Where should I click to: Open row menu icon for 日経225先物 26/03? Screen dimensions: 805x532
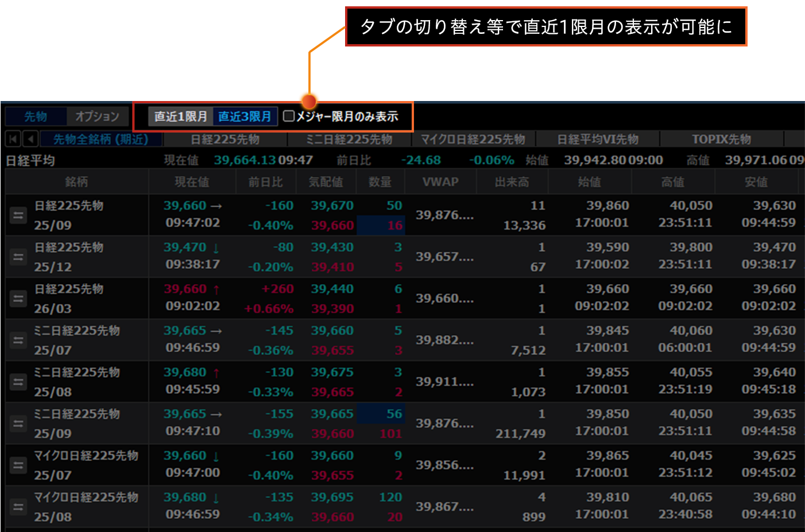(x=18, y=298)
